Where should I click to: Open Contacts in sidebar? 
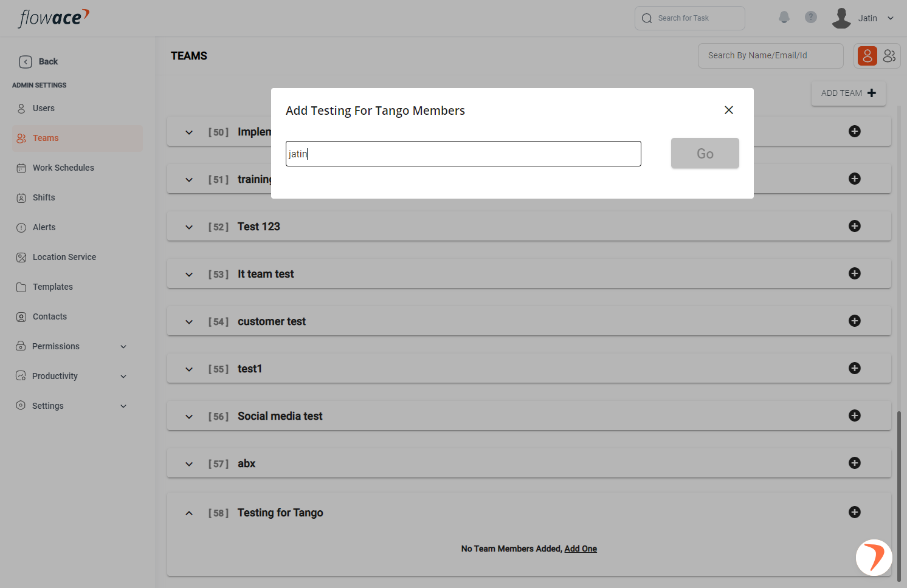tap(77, 316)
